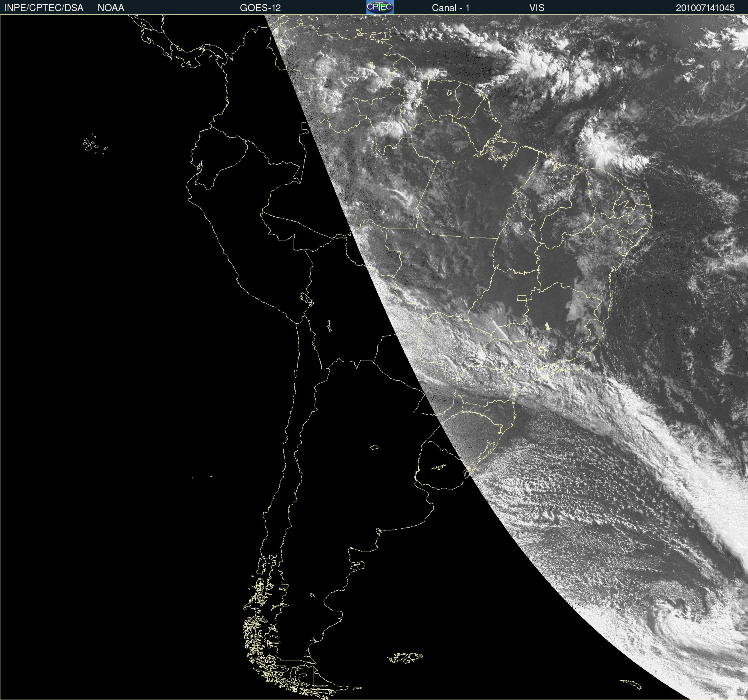Click the 'NOAA' label in the header
The image size is (748, 700).
pos(111,8)
